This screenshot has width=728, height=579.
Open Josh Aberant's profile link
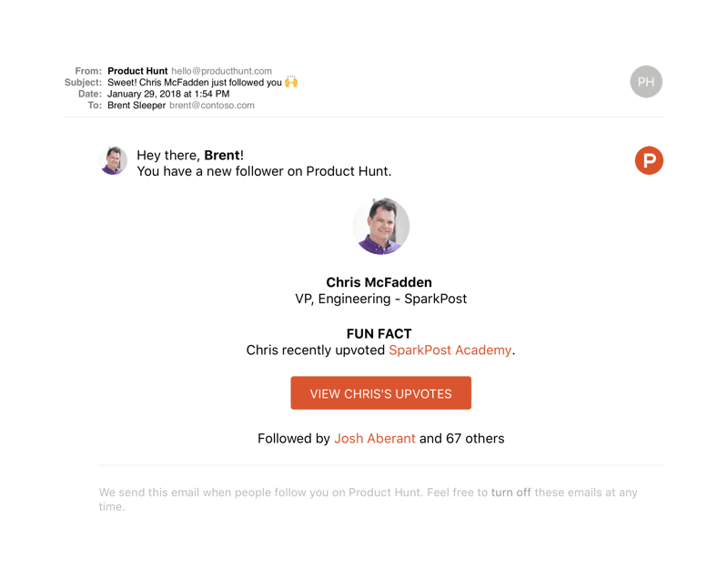pyautogui.click(x=375, y=438)
